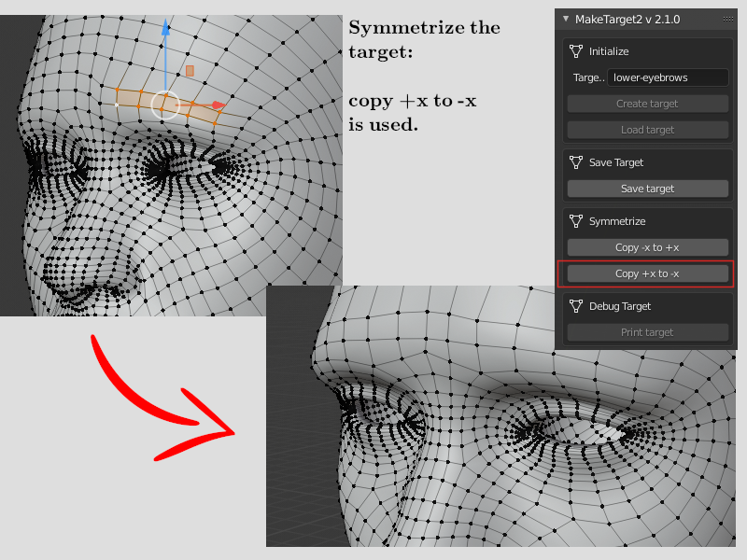Click the Copy -x to +x button
This screenshot has height=560, width=747.
click(647, 247)
